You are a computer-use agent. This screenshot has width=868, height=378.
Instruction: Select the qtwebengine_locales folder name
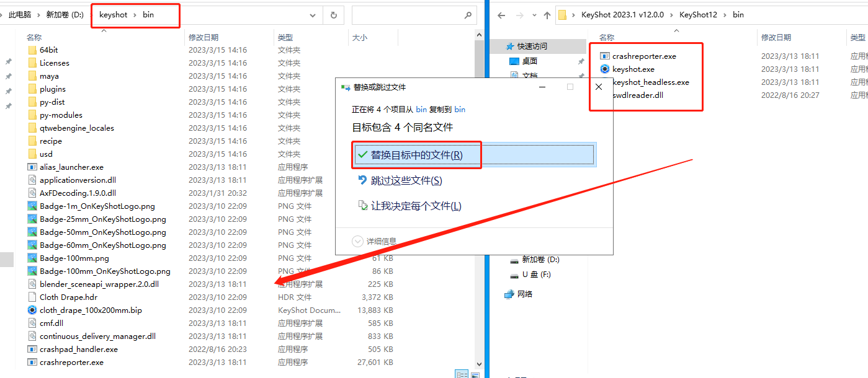(77, 128)
